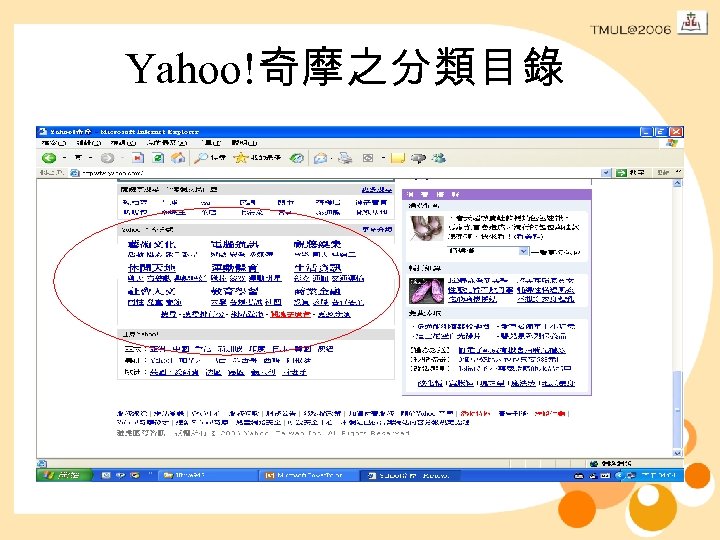Open the 說明 (Help) menu
This screenshot has height=540, width=720.
pyautogui.click(x=244, y=143)
